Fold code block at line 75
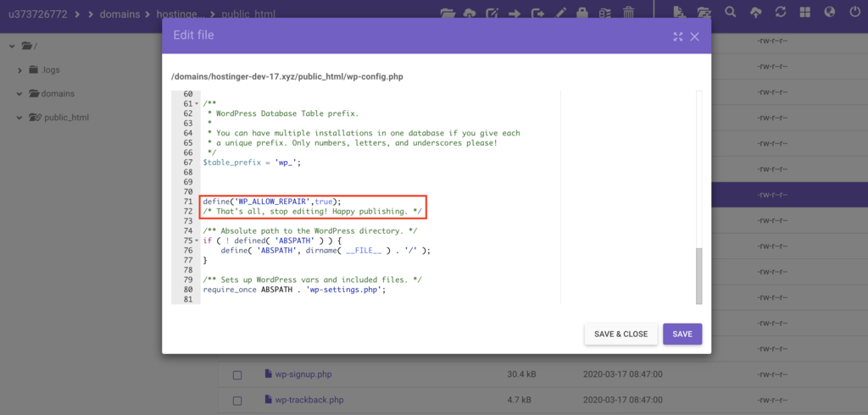Viewport: 868px width, 415px height. point(197,241)
